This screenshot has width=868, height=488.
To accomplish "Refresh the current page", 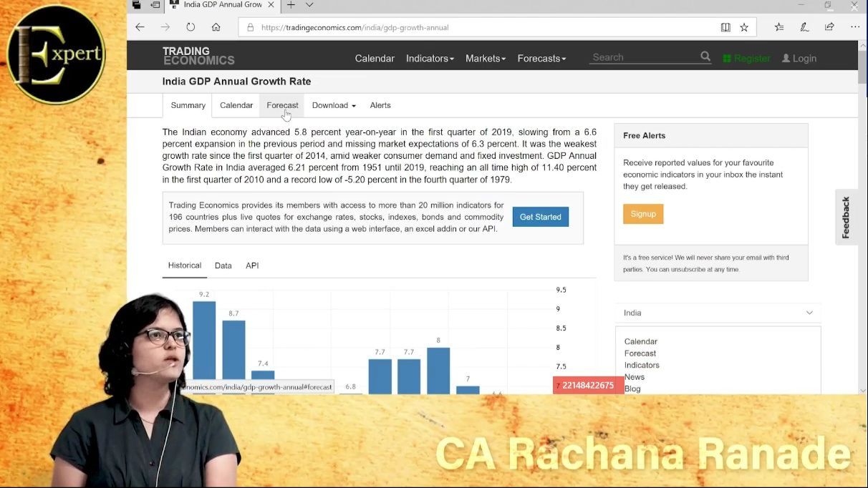I will tap(191, 27).
